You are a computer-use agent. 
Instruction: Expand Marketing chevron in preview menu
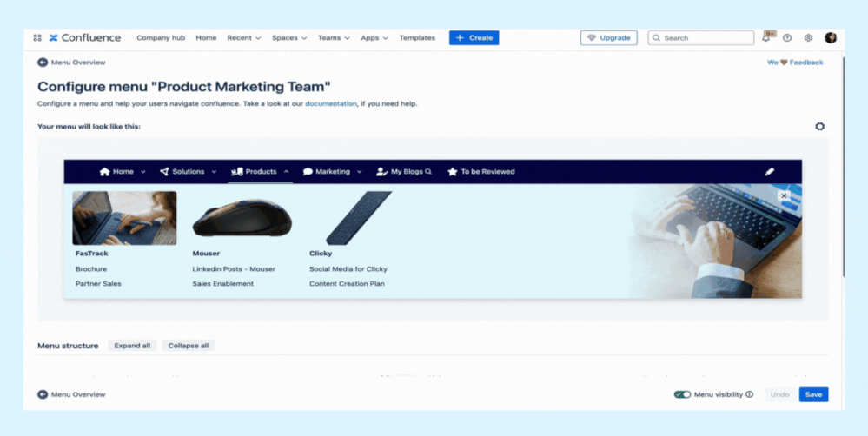click(x=359, y=171)
